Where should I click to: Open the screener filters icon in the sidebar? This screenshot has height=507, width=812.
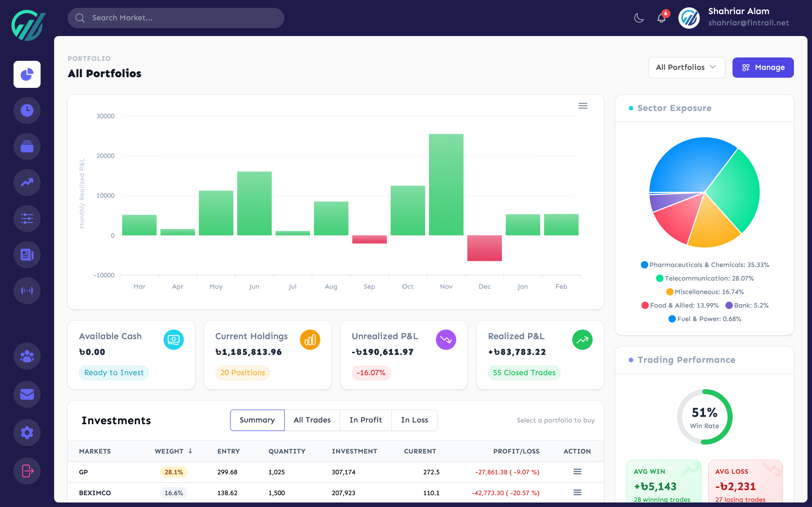tap(27, 219)
